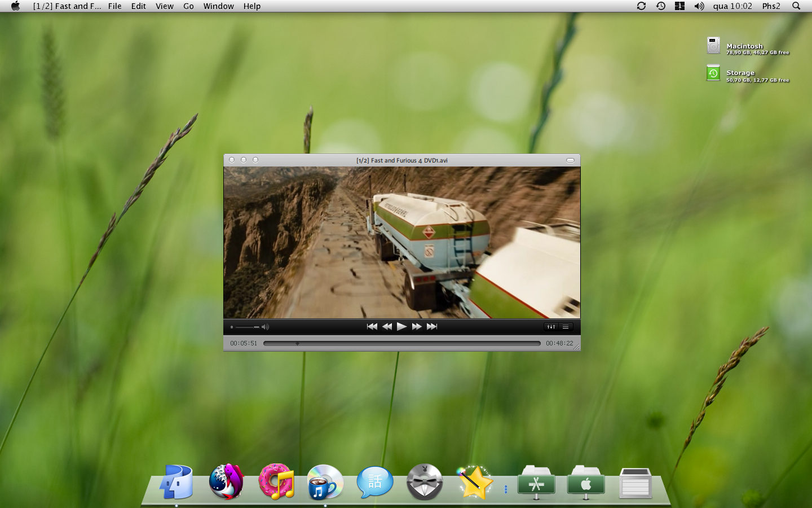
Task: Open Finder from the Dock
Action: pos(176,482)
